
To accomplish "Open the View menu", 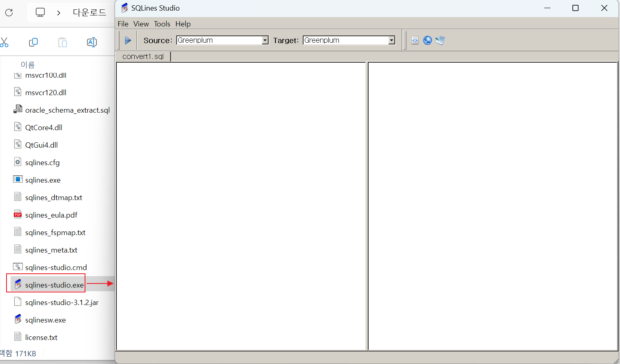I will [x=141, y=24].
